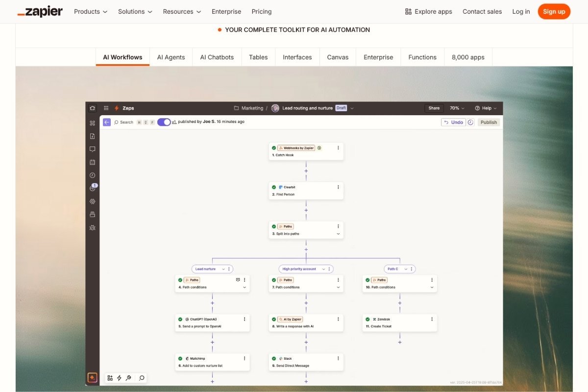Expand the Resources menu

click(182, 11)
